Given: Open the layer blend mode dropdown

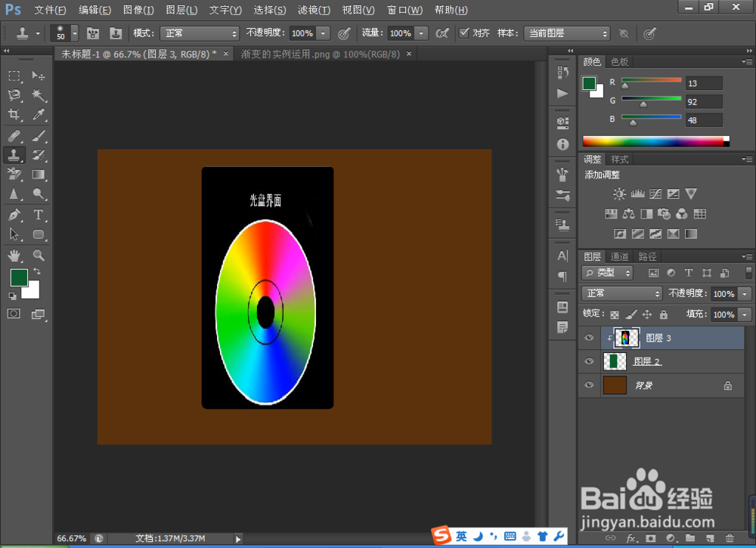Looking at the screenshot, I should coord(621,293).
